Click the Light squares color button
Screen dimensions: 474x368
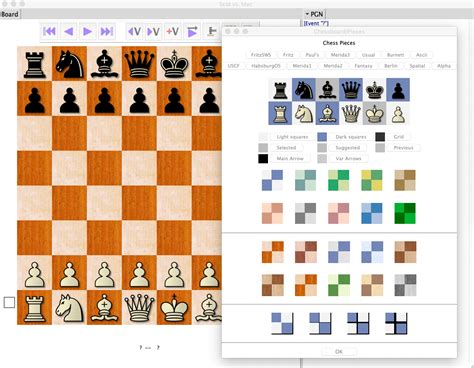292,137
